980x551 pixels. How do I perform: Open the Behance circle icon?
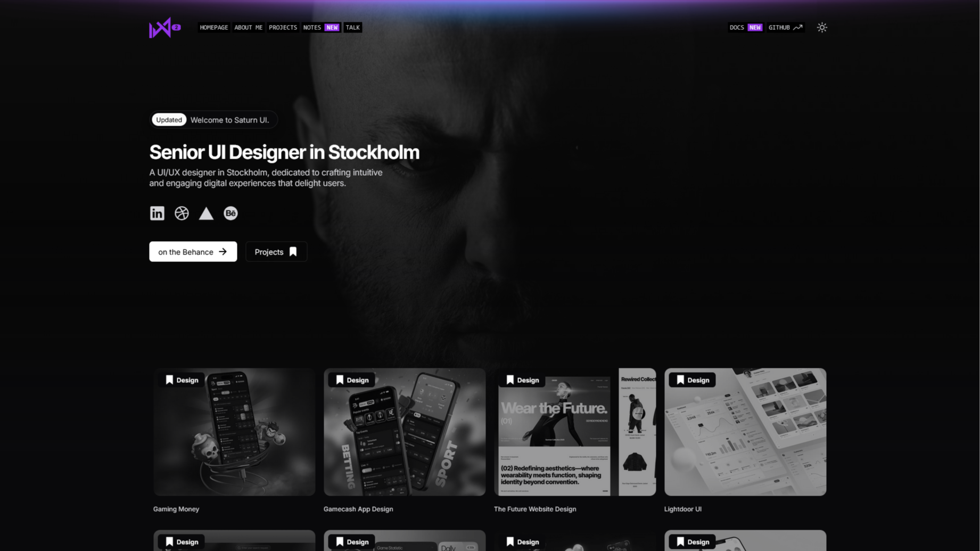230,213
